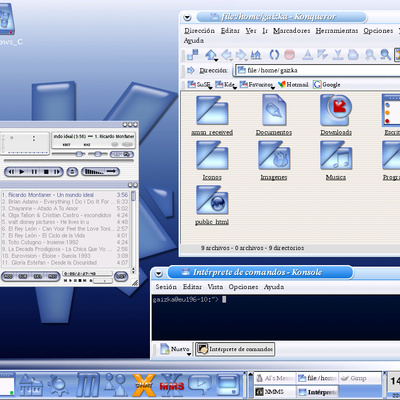Open the SuSE bookmark folder dropdown
Image resolution: width=400 pixels, height=400 pixels.
tap(199, 85)
